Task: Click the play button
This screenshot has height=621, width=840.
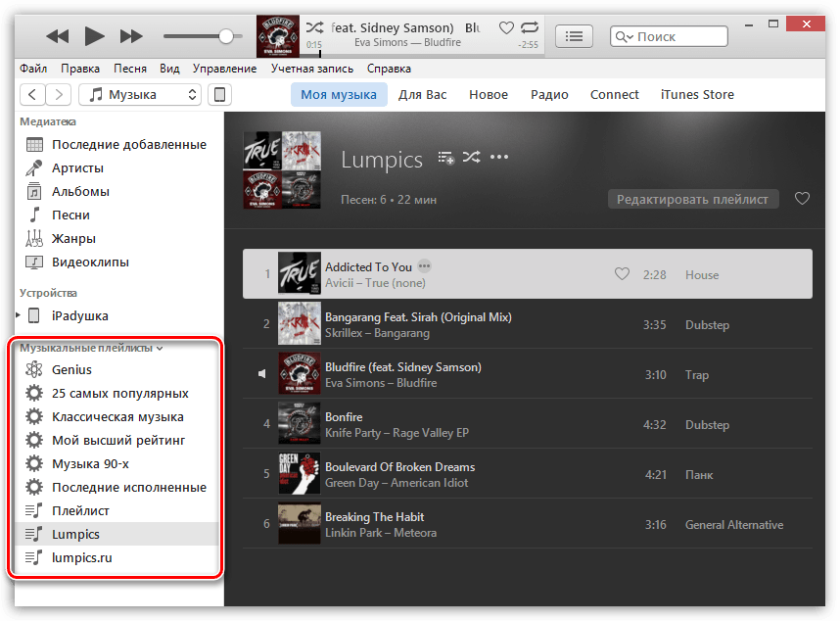Action: [x=94, y=36]
